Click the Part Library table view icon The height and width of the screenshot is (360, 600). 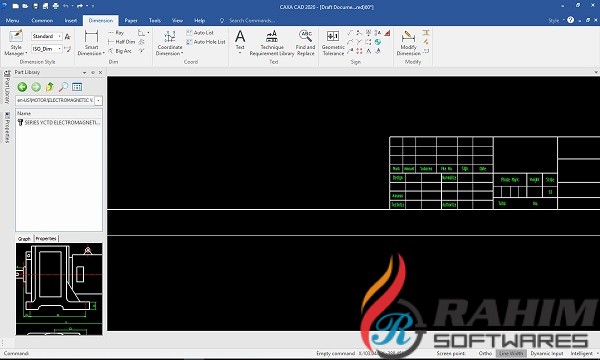click(77, 87)
